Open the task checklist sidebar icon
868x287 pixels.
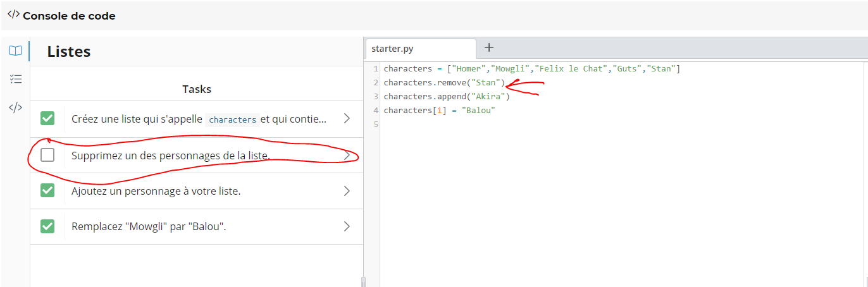[x=15, y=79]
